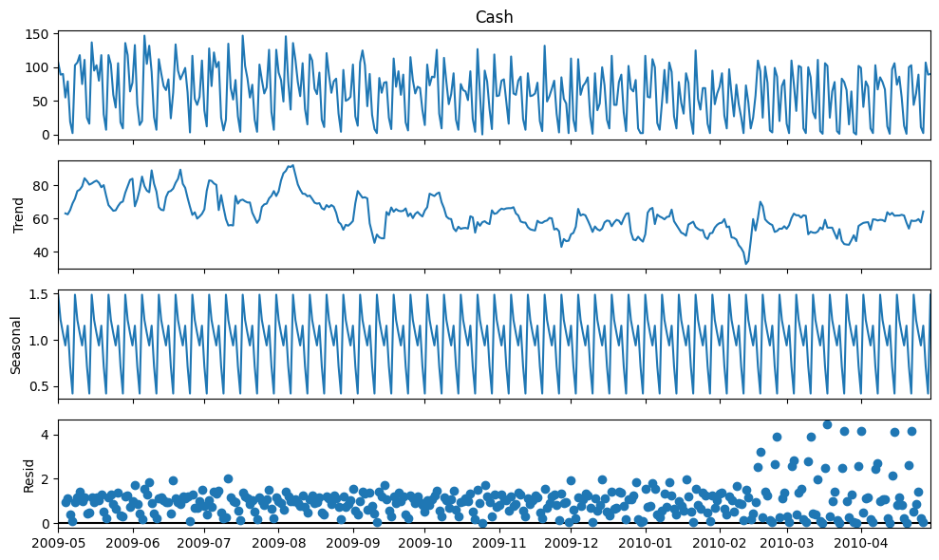Screen dimensions: 939x560
Task: Click the '4' tick on Resid panel
Action: (45, 435)
